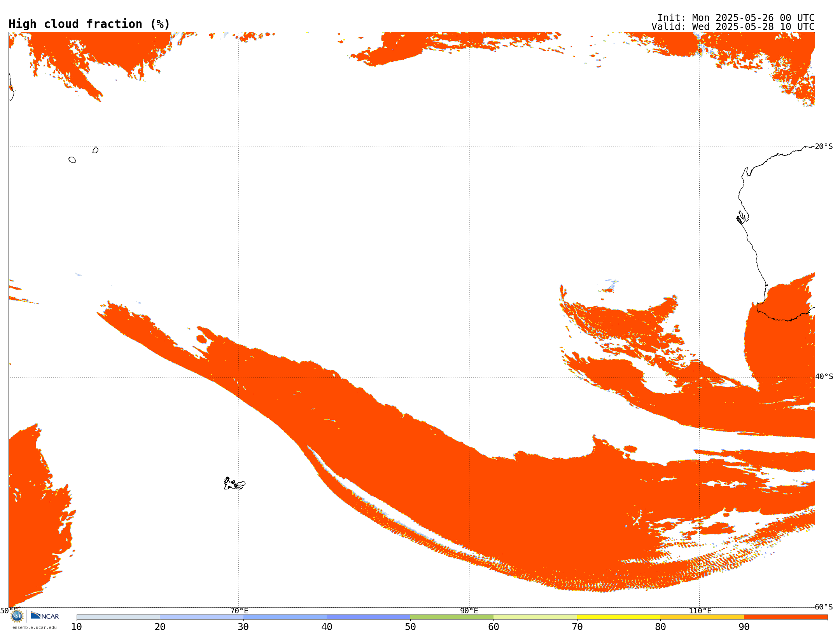Click the Init: Mon 2025-05-26 00 UTC line
Image resolution: width=840 pixels, height=632 pixels.
[x=735, y=18]
